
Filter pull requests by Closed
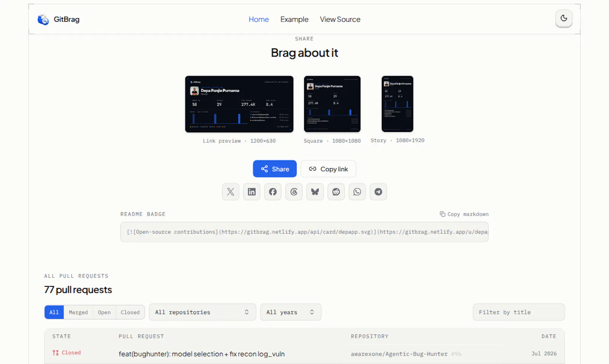[130, 312]
